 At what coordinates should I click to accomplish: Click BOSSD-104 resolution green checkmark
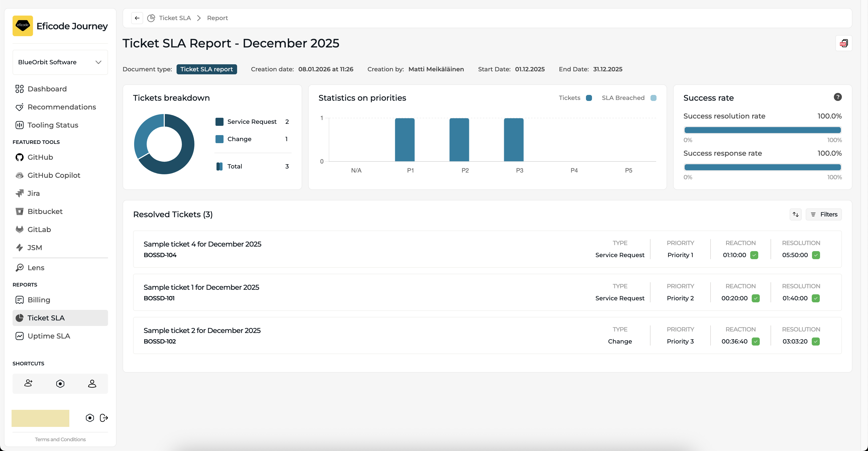pyautogui.click(x=816, y=255)
